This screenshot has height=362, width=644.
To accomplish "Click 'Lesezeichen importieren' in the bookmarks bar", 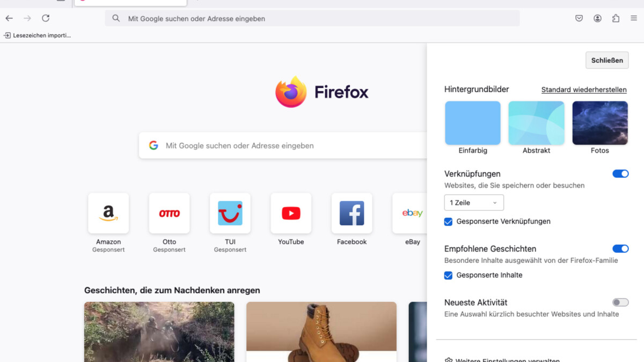I will (x=38, y=35).
